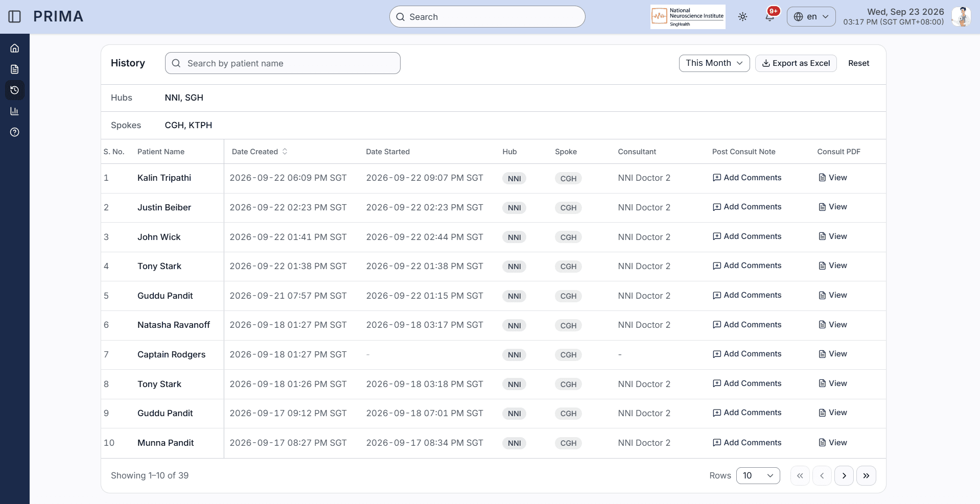Image resolution: width=980 pixels, height=504 pixels.
Task: Add Comments for row 4 Tony Stark
Action: [747, 266]
